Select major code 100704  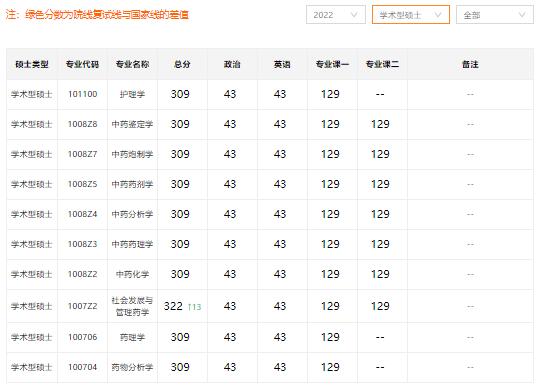(82, 367)
